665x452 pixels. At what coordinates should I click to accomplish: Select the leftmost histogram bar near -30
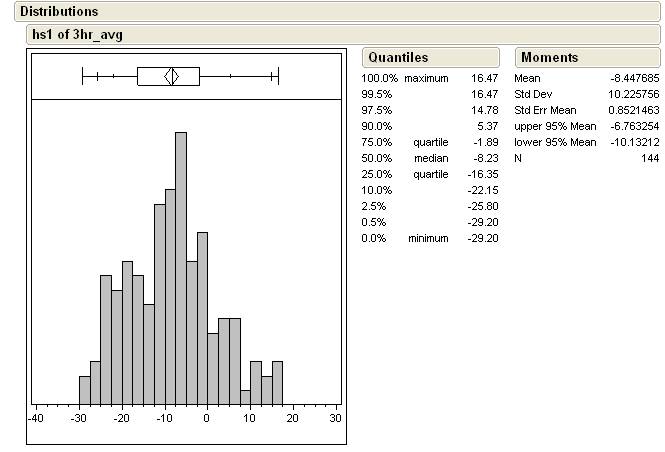[x=85, y=389]
